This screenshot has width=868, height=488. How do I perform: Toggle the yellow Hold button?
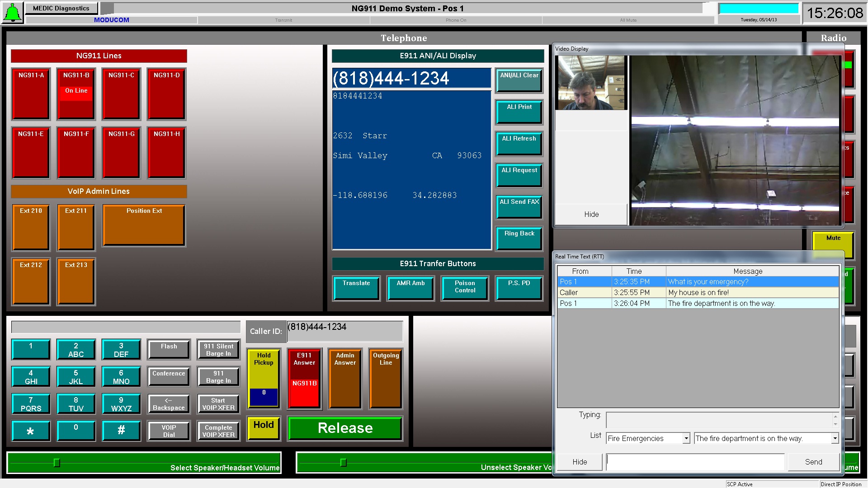click(x=264, y=427)
